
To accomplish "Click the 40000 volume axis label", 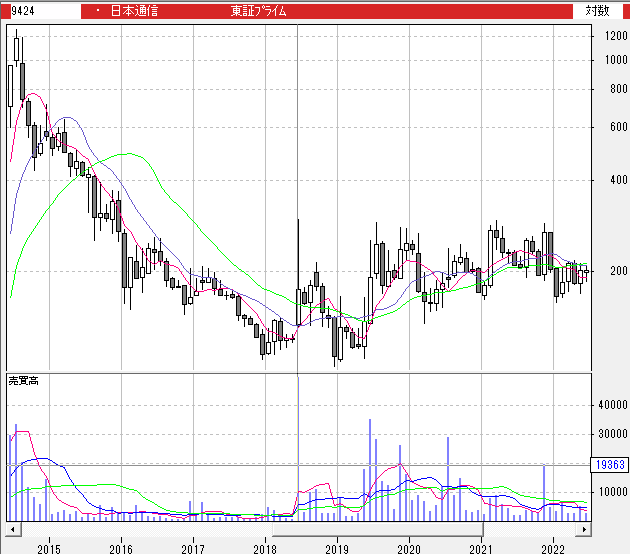I will point(613,405).
